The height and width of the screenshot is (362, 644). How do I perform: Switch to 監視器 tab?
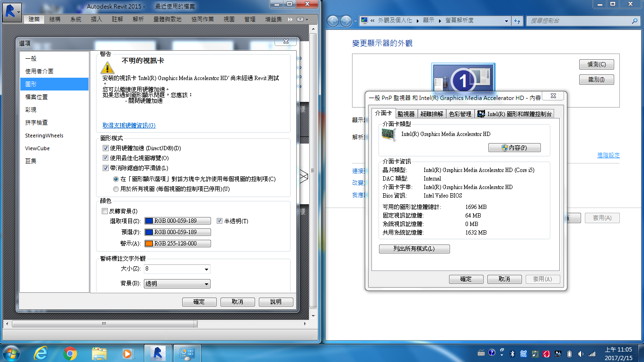(x=406, y=114)
